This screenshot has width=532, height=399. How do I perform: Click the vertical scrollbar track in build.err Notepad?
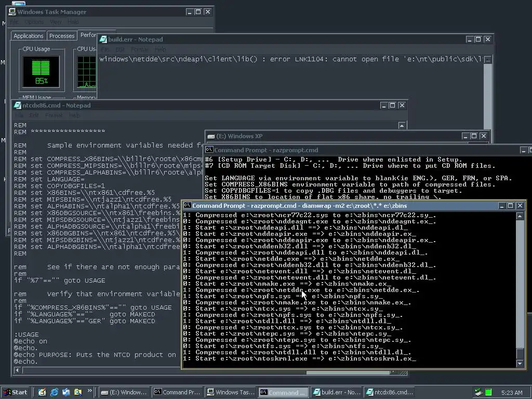488,97
